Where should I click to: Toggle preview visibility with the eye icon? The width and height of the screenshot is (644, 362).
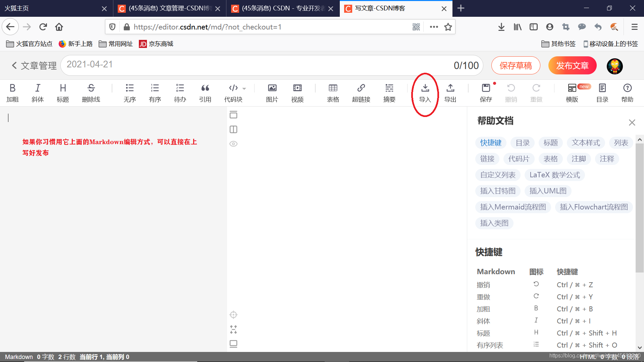click(x=233, y=144)
